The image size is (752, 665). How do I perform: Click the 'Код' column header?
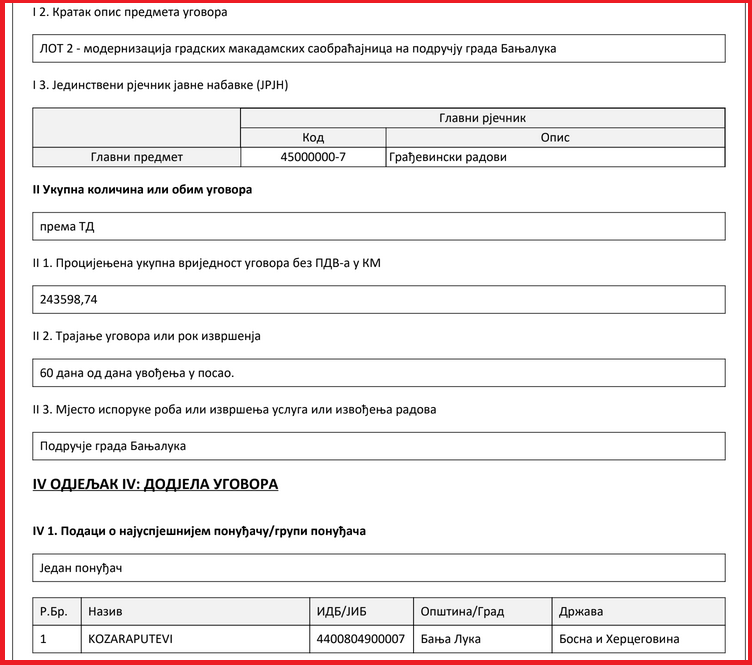click(313, 138)
